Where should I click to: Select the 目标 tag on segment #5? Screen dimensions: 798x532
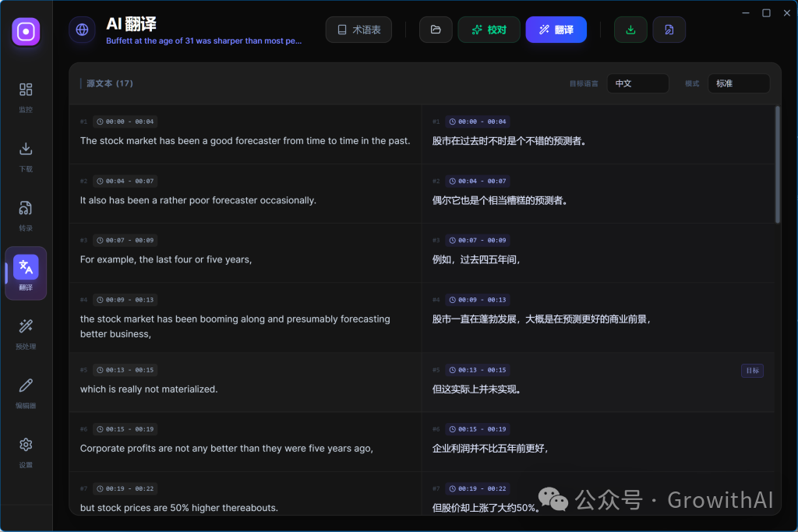[x=752, y=370]
